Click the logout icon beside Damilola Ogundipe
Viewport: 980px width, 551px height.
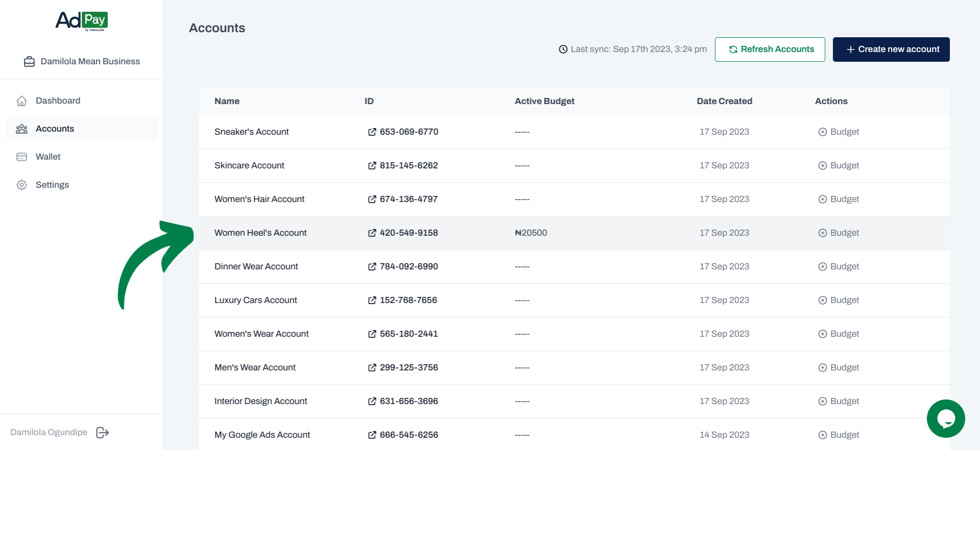[103, 433]
